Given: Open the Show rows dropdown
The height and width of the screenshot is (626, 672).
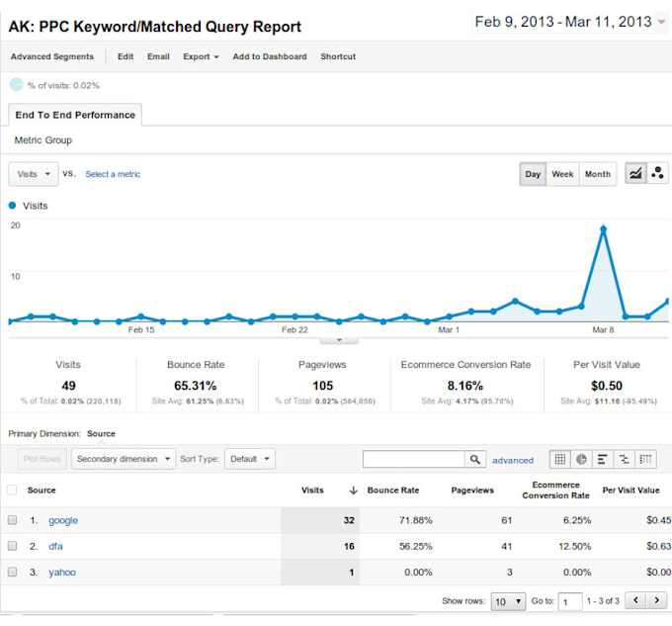Looking at the screenshot, I should pyautogui.click(x=508, y=601).
